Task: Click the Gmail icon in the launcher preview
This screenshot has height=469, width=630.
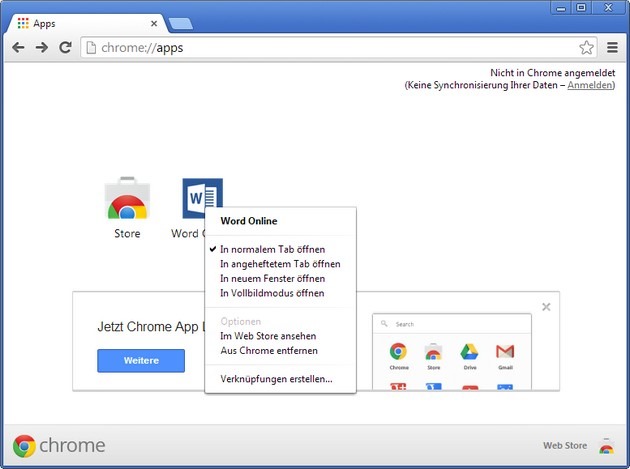Action: tap(505, 352)
